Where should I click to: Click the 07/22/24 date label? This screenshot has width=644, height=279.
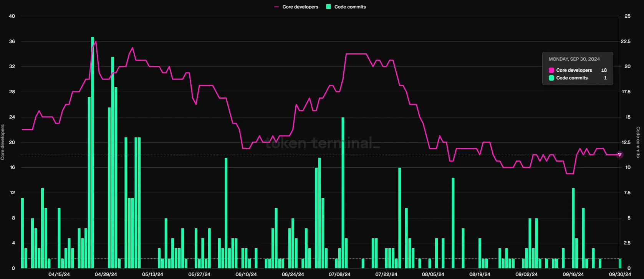(386, 274)
